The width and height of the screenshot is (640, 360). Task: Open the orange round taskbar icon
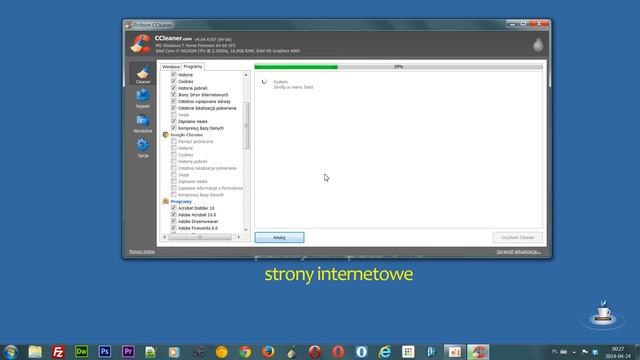pyautogui.click(x=222, y=352)
